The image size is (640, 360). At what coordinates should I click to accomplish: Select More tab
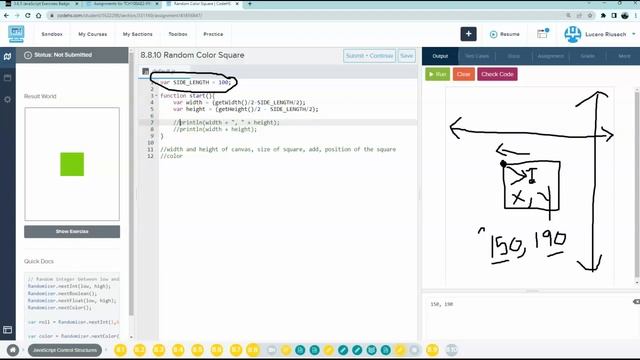coord(624,56)
